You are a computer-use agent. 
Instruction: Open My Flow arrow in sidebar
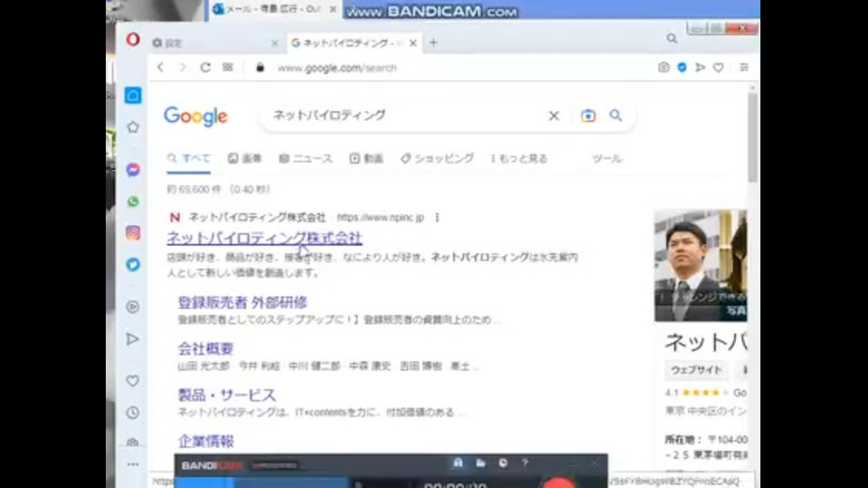133,339
